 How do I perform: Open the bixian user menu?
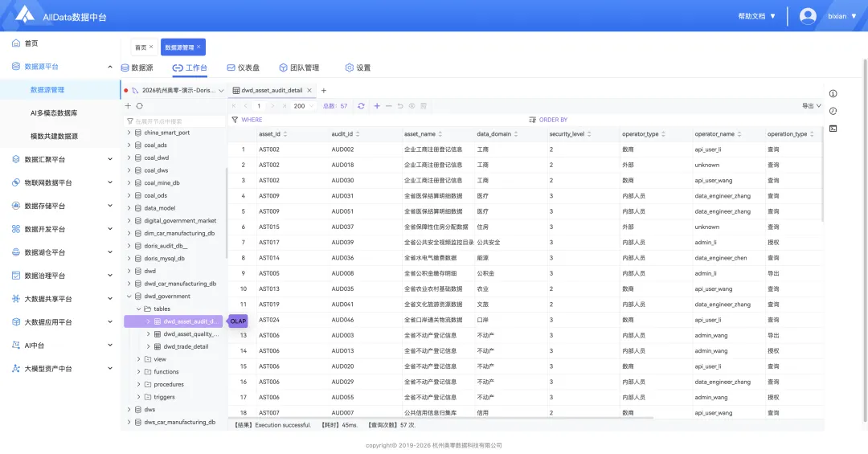tap(842, 16)
